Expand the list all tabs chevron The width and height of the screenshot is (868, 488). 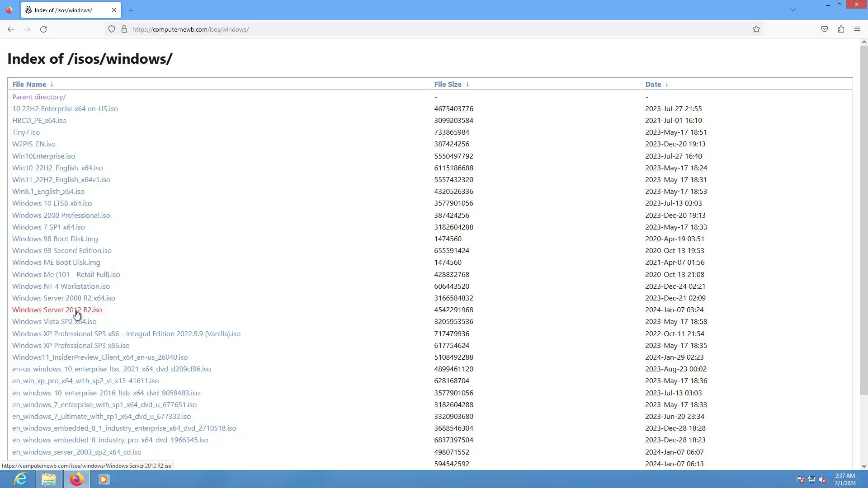[x=793, y=10]
